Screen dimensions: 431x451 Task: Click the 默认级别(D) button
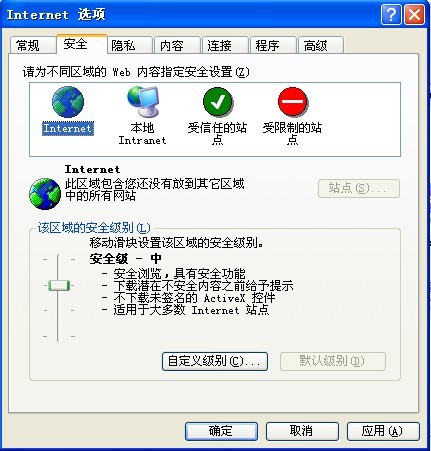333,361
